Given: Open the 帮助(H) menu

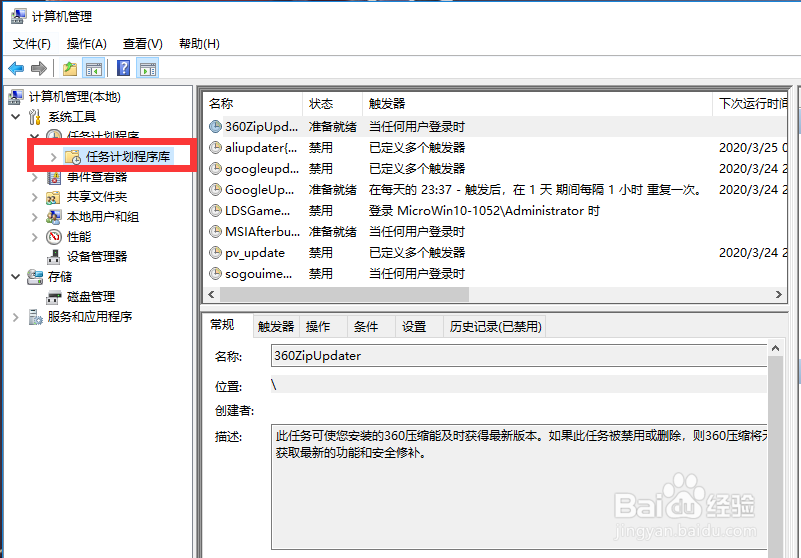Looking at the screenshot, I should (199, 44).
